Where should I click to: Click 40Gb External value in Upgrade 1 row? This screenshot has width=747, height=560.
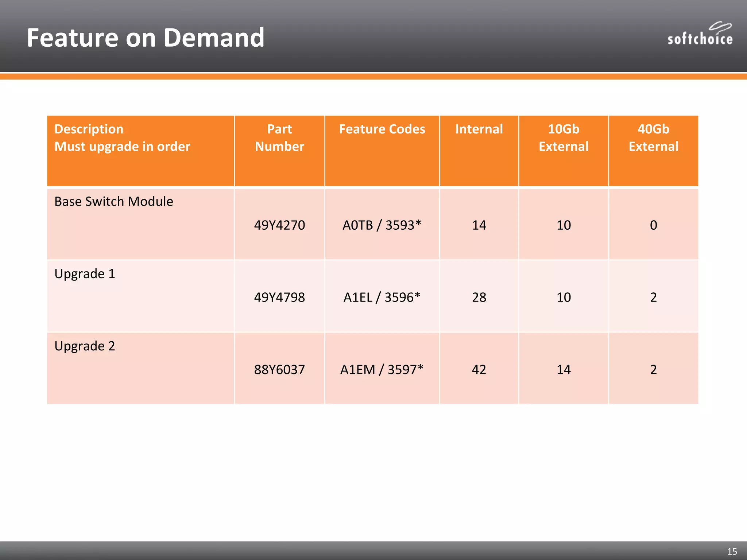[x=653, y=297]
